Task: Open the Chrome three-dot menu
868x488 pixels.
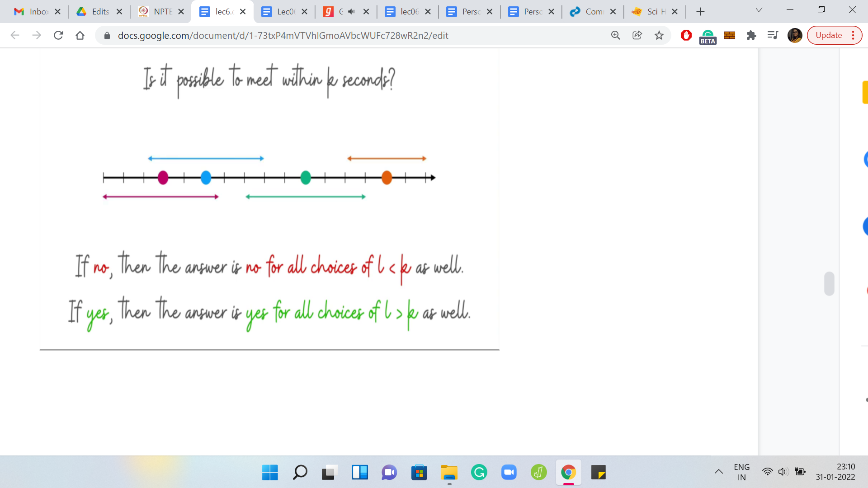Action: [853, 35]
